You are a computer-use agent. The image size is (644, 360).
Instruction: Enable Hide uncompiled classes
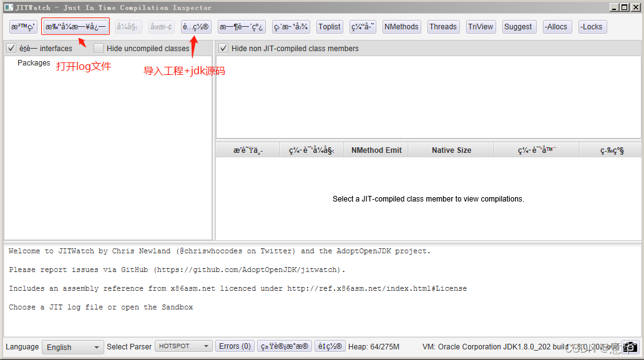pos(99,49)
